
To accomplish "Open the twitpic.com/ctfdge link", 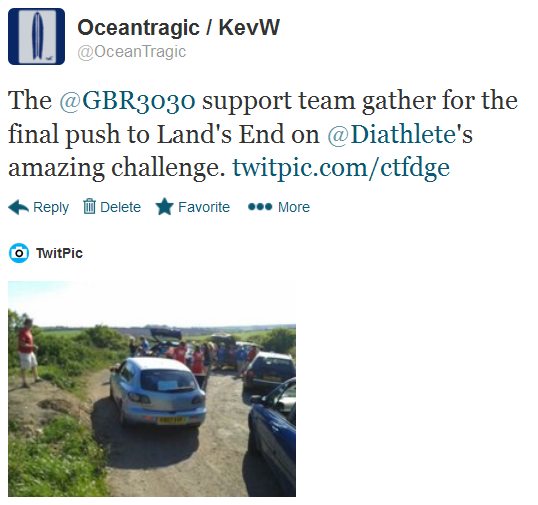I will (x=341, y=168).
